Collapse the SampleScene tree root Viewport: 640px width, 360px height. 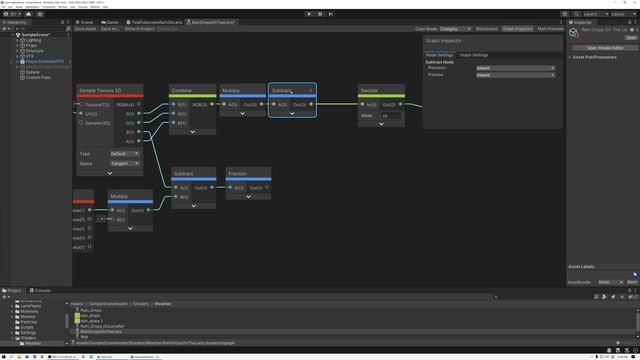(x=12, y=35)
